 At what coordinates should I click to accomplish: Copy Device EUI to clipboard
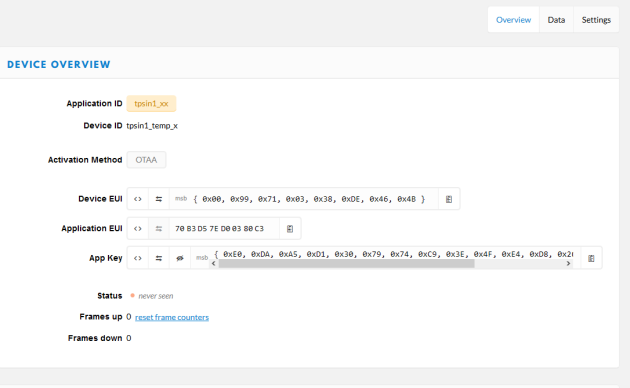point(449,199)
